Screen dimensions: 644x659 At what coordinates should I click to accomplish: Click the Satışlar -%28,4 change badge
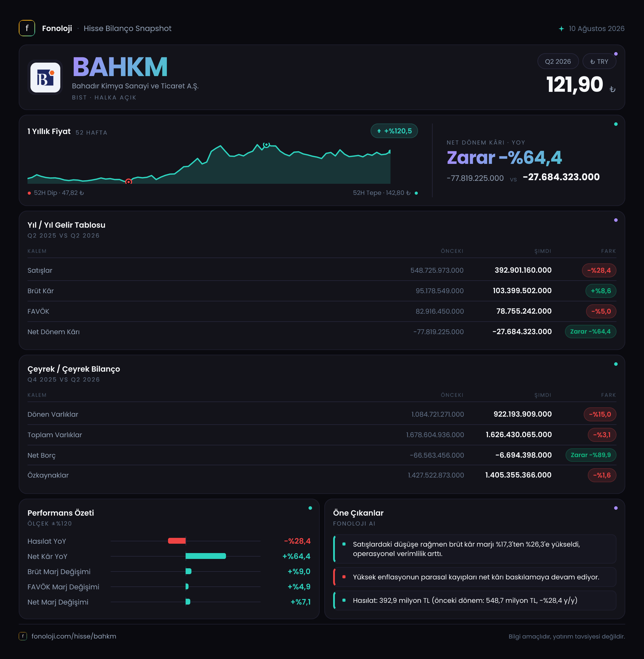pos(599,270)
